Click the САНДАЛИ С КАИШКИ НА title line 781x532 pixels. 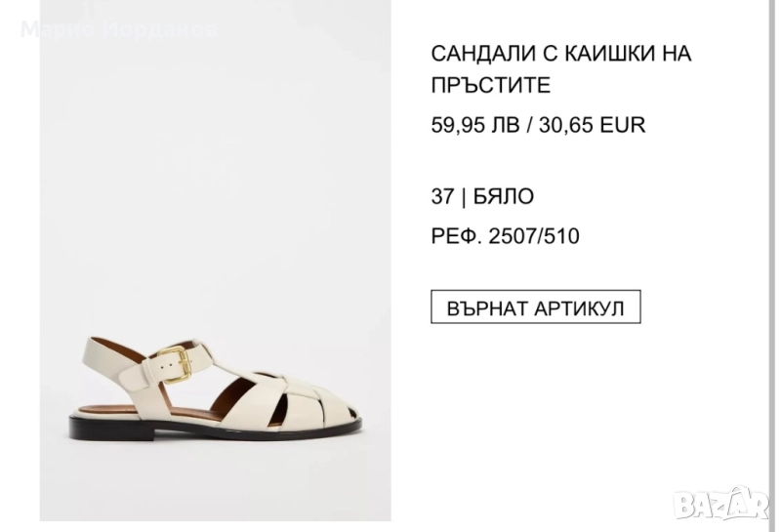coord(561,54)
